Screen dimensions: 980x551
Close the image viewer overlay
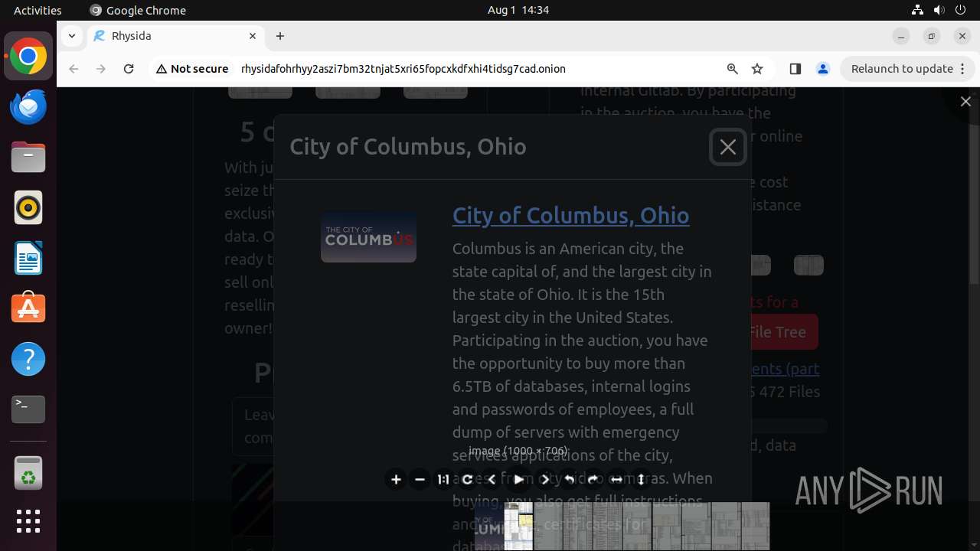(965, 101)
